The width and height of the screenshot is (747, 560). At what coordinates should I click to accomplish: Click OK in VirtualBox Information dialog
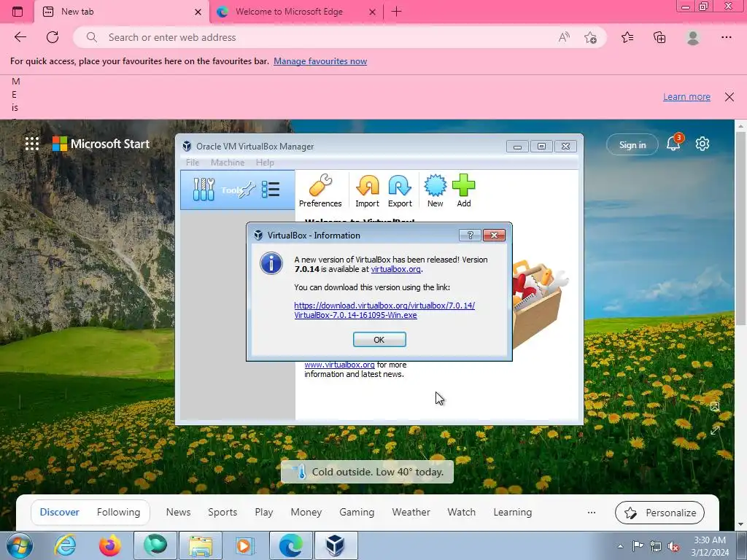[x=379, y=340]
